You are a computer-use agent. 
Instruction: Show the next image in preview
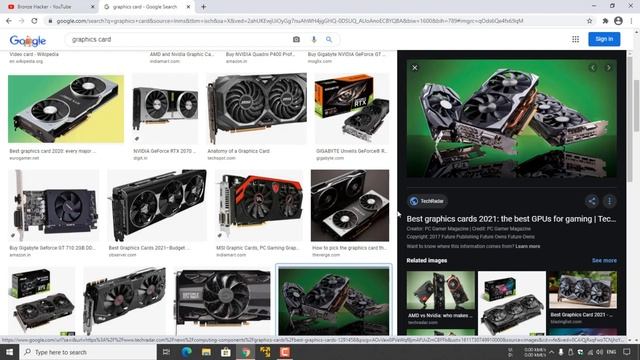[x=609, y=68]
